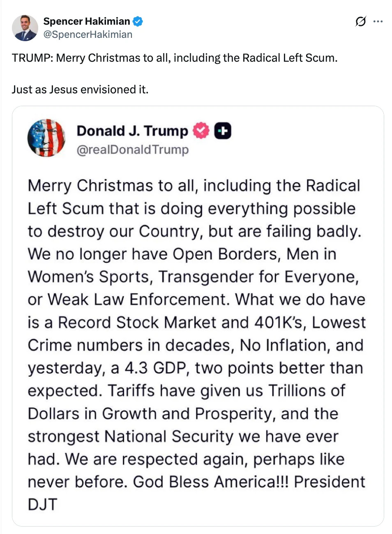Click the blue verified badge beside Spencer Hakimian
The image size is (392, 534).
click(x=138, y=21)
